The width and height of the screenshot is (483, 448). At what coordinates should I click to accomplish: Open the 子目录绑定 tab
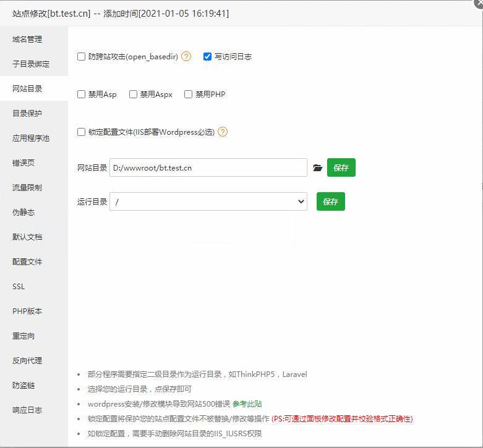coord(34,64)
